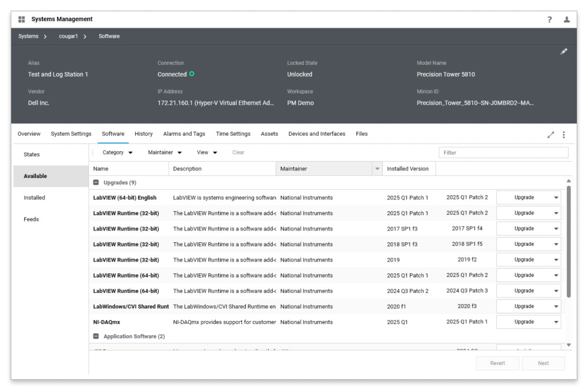Open the help question mark icon
The height and width of the screenshot is (391, 588).
549,19
